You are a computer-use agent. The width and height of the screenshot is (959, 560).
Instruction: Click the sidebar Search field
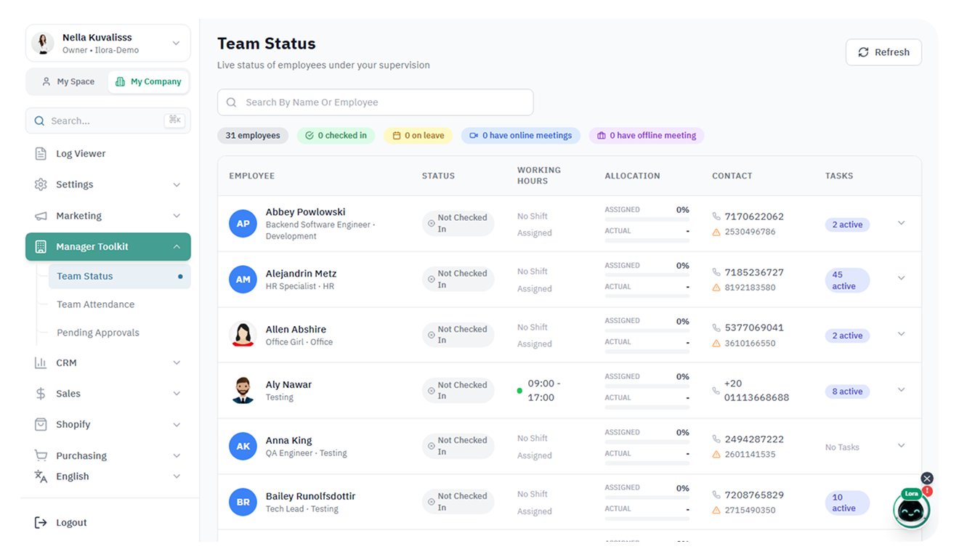[108, 121]
